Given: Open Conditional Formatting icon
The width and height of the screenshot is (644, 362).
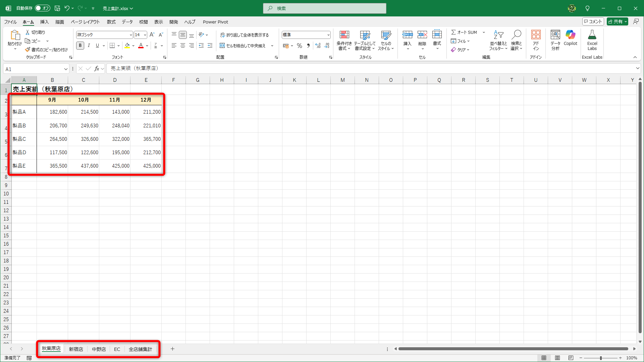Looking at the screenshot, I should pyautogui.click(x=344, y=35).
